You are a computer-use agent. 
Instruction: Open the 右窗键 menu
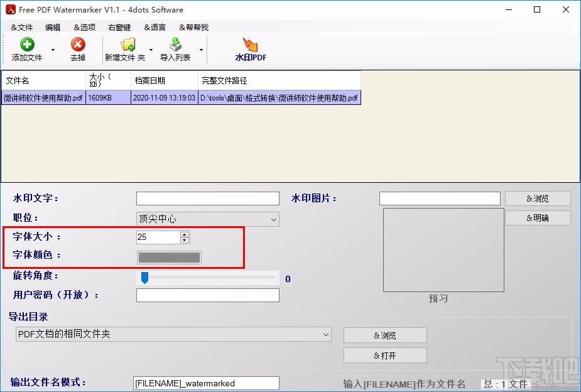click(x=119, y=27)
